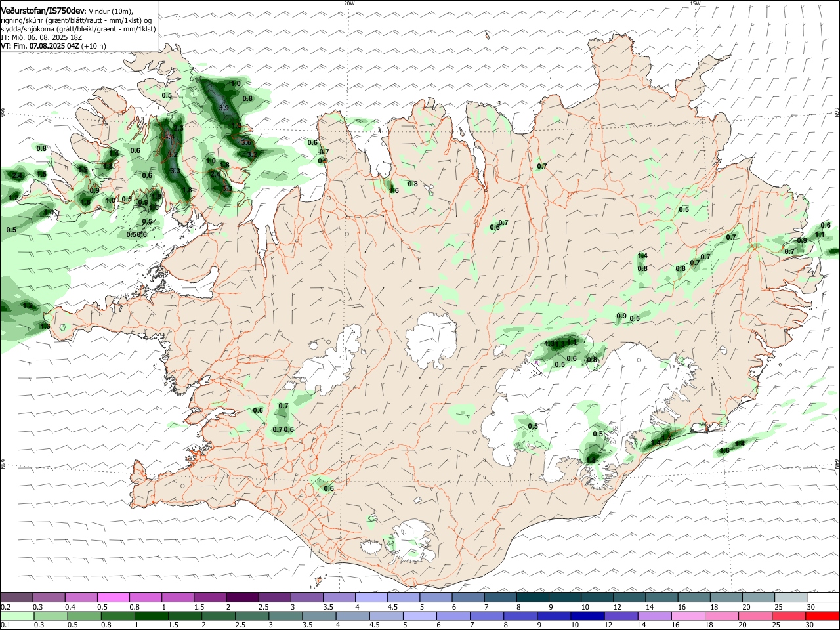The width and height of the screenshot is (840, 630).
Task: Click the "slydda/snjókoma" sleet and snow description line
Action: click(x=78, y=29)
